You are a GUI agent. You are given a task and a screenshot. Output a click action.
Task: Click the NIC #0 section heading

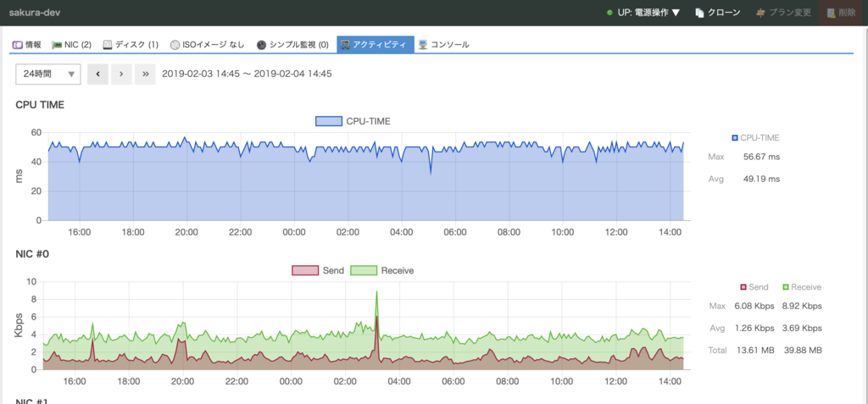tap(31, 254)
